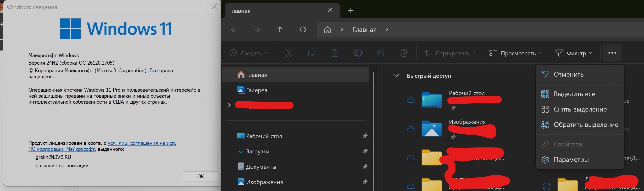Click OK in the Windows info dialog
The image size is (644, 191).
(200, 176)
